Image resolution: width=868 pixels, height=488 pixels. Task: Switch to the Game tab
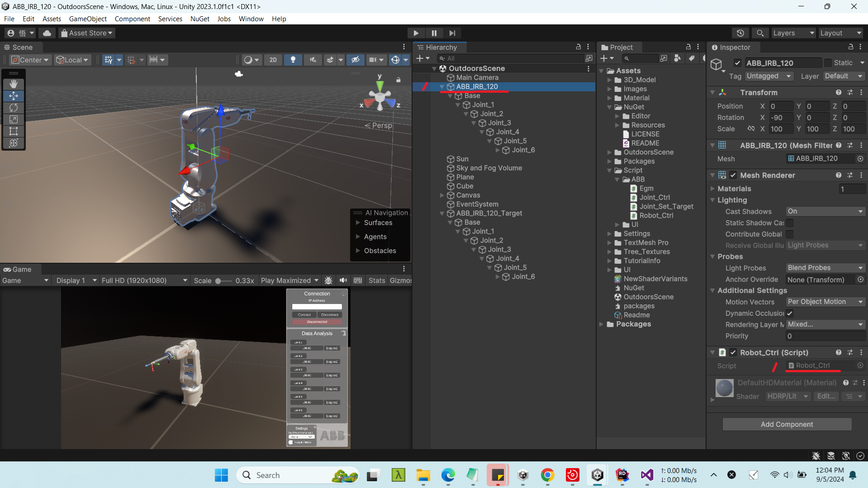click(x=17, y=270)
